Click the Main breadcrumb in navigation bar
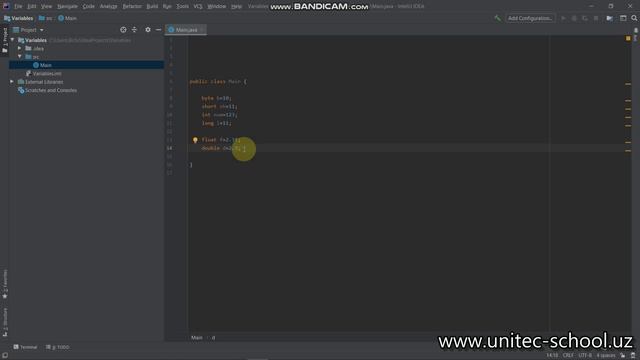 (67, 18)
